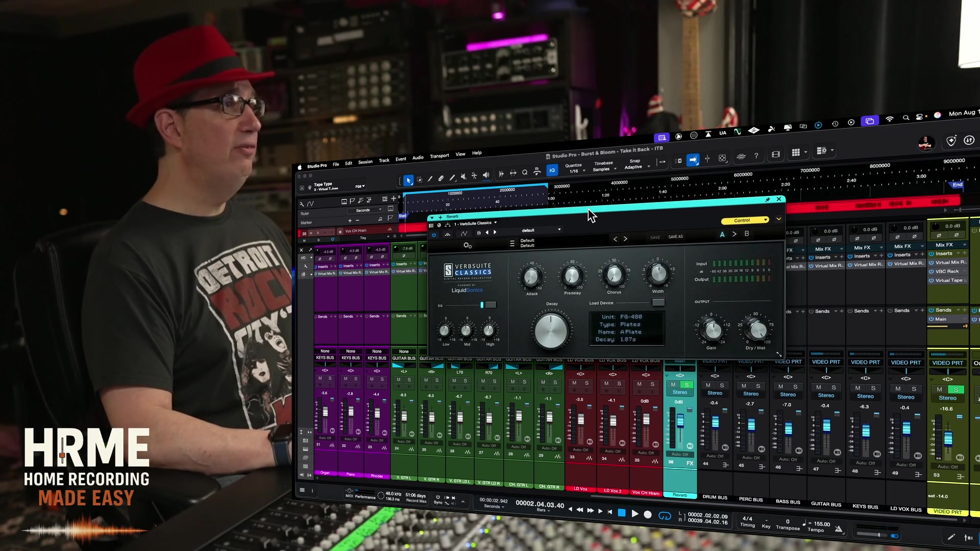Click the End marker in timeline
The height and width of the screenshot is (551, 980).
coord(957,185)
